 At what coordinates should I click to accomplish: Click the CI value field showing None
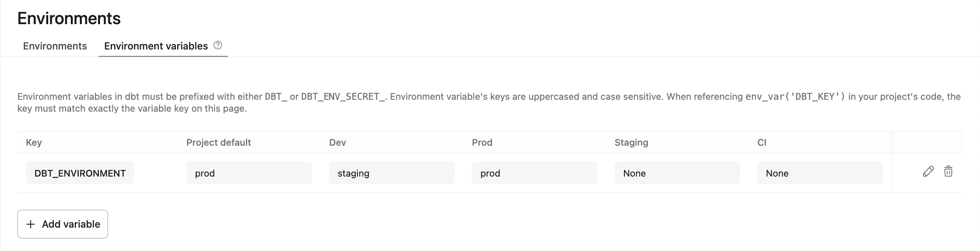[820, 173]
